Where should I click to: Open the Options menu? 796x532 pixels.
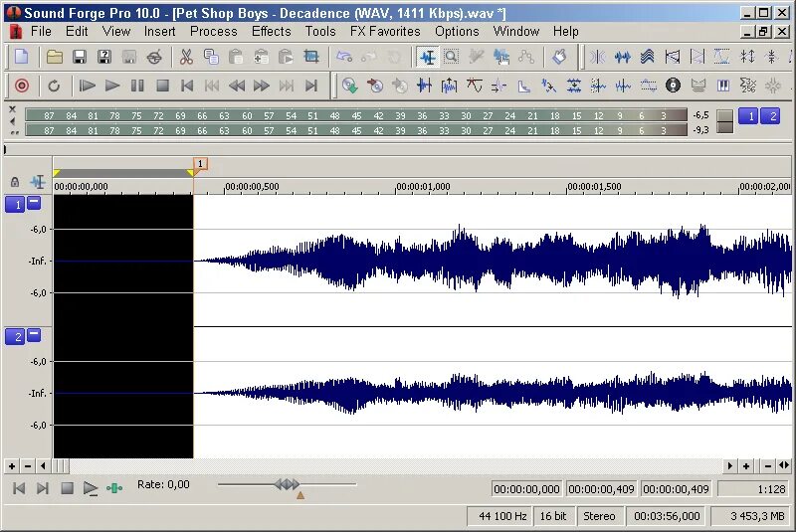(x=457, y=32)
